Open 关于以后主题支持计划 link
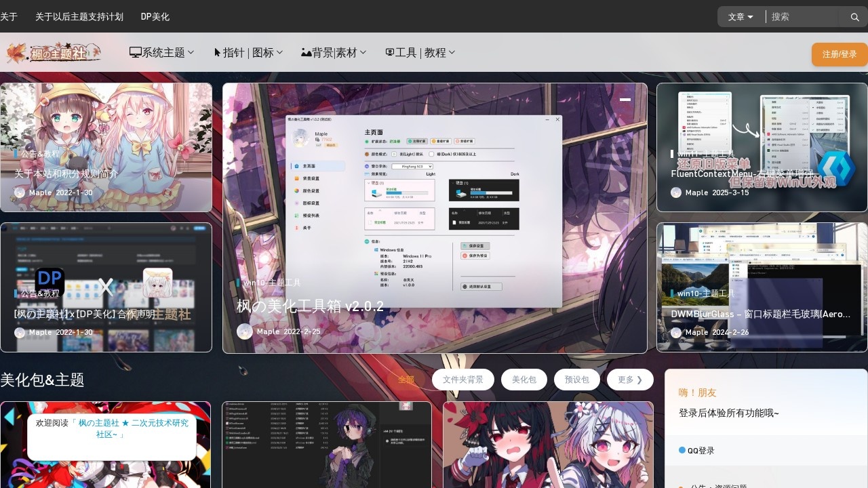Image resolution: width=868 pixels, height=488 pixels. 79,16
